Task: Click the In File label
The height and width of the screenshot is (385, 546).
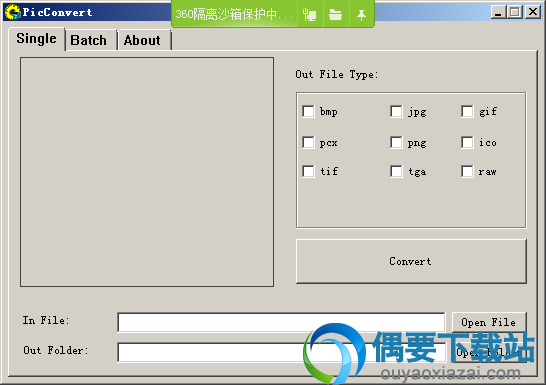Action: [46, 320]
